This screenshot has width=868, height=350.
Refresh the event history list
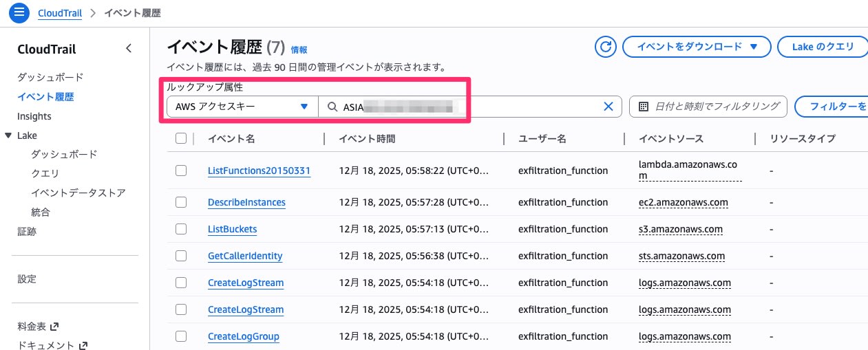606,47
